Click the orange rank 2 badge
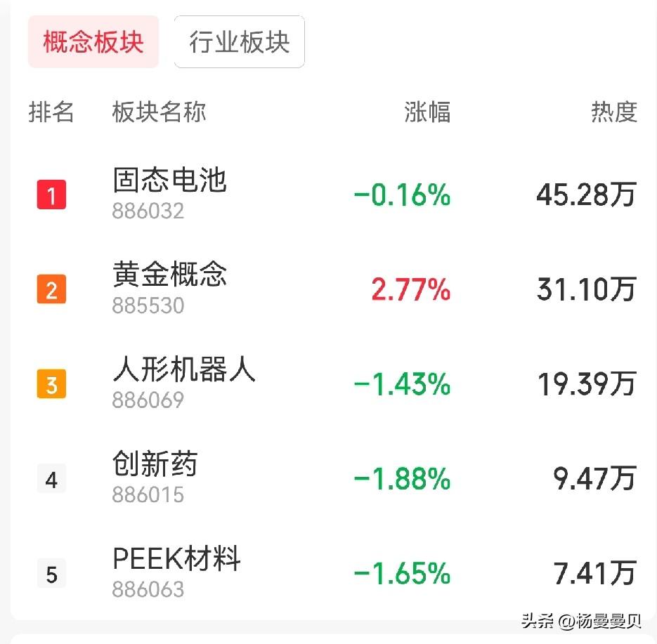The image size is (657, 644). tap(51, 289)
